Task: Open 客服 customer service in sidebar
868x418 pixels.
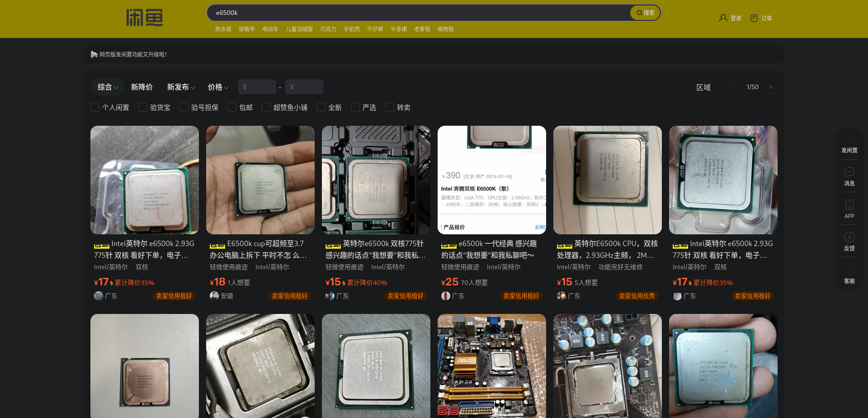Action: 849,274
